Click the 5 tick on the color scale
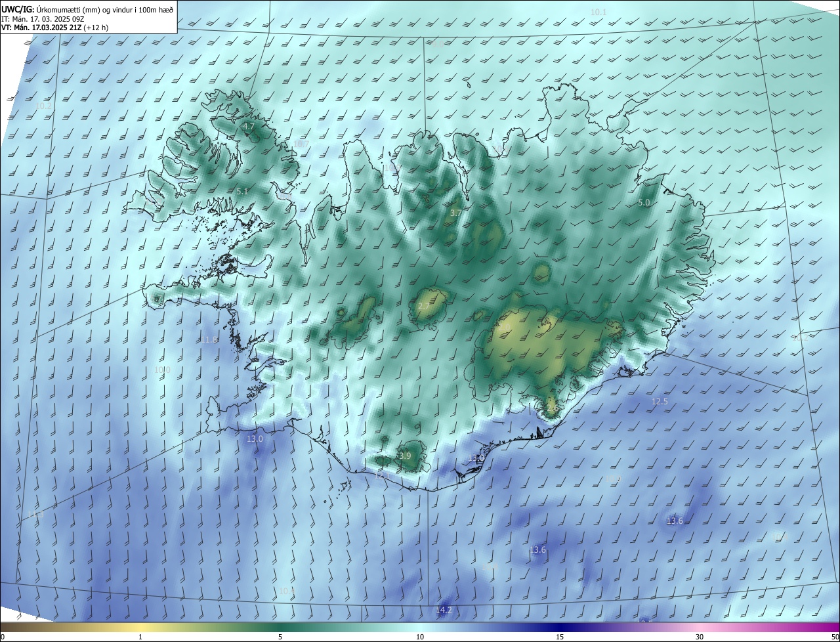 click(x=280, y=637)
